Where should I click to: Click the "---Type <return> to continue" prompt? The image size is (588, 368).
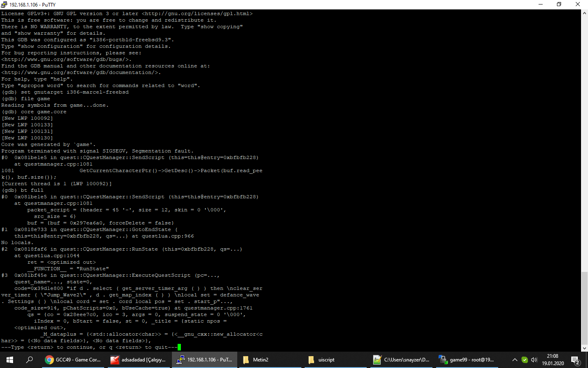click(x=89, y=347)
